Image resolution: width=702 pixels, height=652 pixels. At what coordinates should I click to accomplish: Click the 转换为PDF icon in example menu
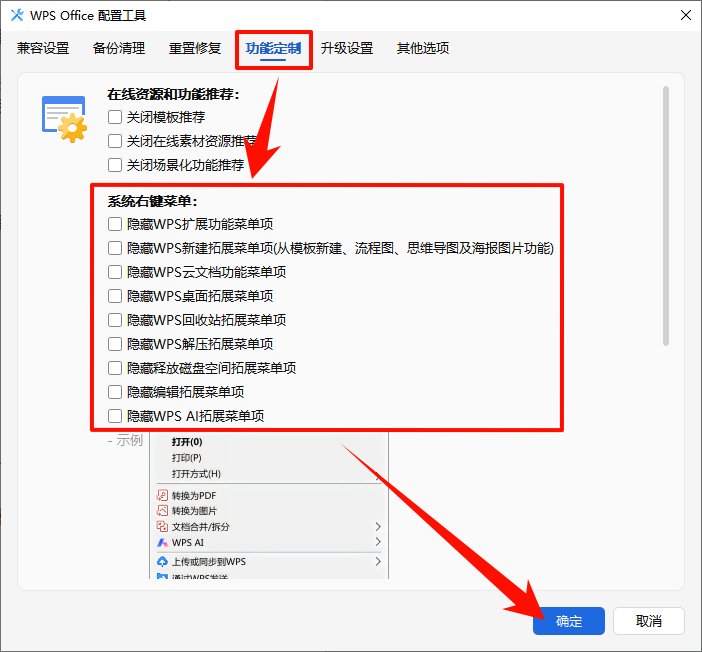click(x=162, y=495)
